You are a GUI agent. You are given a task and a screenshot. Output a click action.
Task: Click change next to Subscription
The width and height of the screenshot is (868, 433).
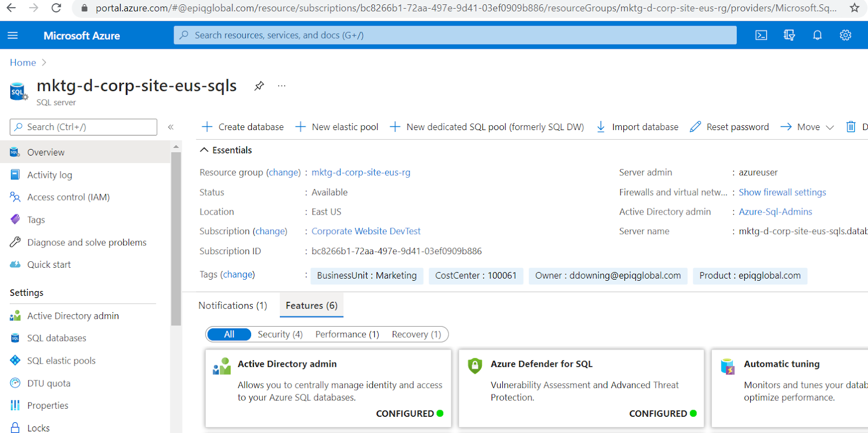click(270, 231)
